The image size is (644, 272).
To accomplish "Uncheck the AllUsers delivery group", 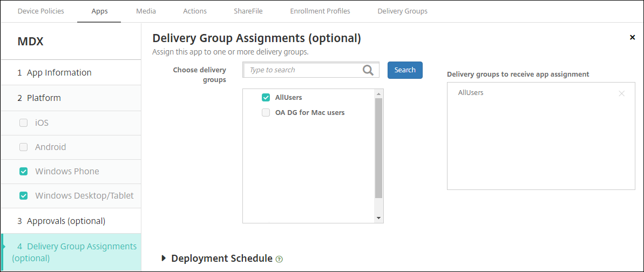I will click(x=266, y=98).
